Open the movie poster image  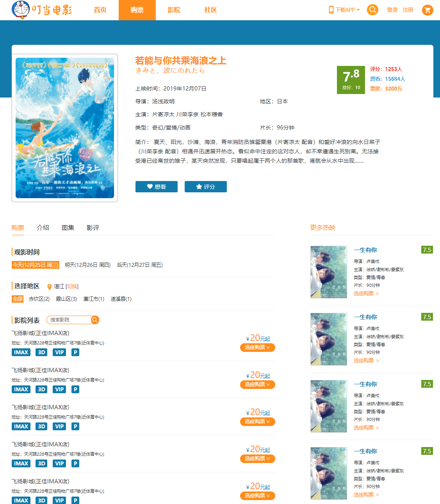click(65, 128)
